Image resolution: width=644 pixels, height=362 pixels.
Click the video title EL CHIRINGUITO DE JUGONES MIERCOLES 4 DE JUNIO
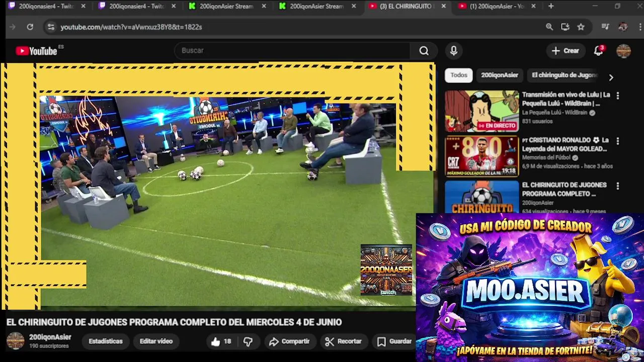174,322
